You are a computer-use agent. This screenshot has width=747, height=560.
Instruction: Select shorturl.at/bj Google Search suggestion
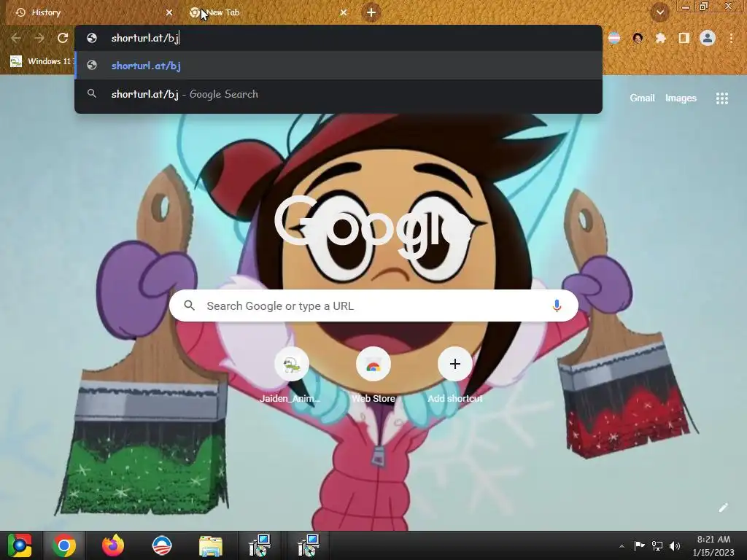click(338, 94)
